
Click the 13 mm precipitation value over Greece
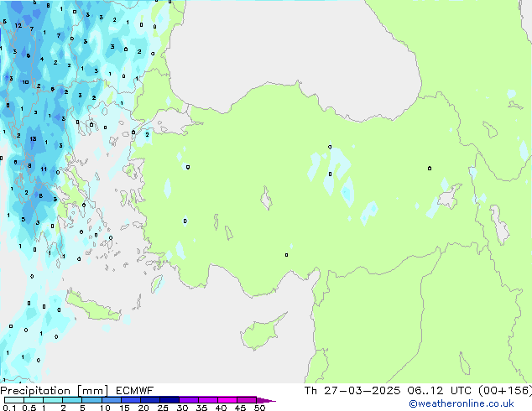[33, 138]
